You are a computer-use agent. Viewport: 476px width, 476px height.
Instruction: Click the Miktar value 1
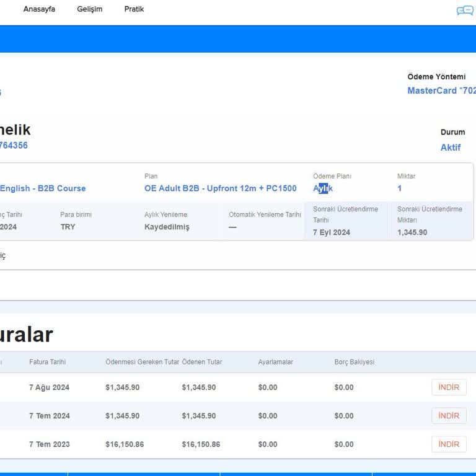pyautogui.click(x=400, y=188)
